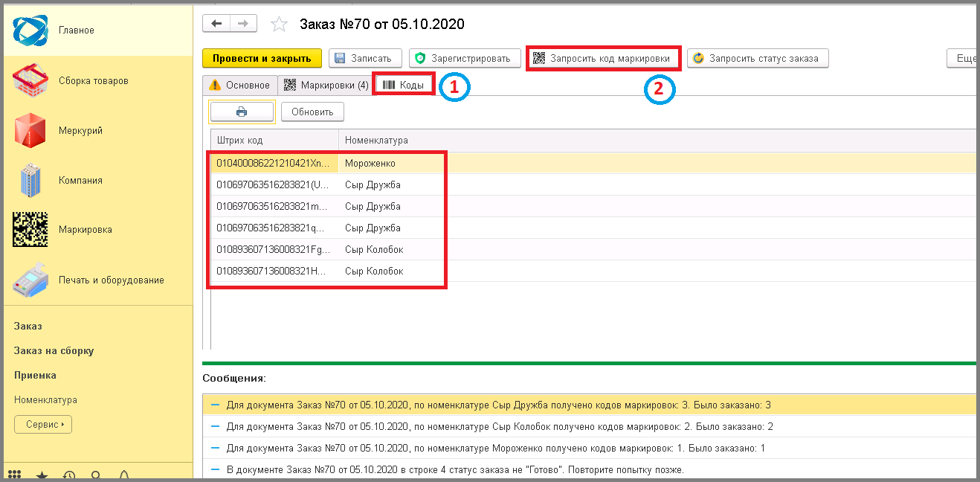Add Заказ №70 to favorites star
The height and width of the screenshot is (482, 980).
click(x=279, y=25)
